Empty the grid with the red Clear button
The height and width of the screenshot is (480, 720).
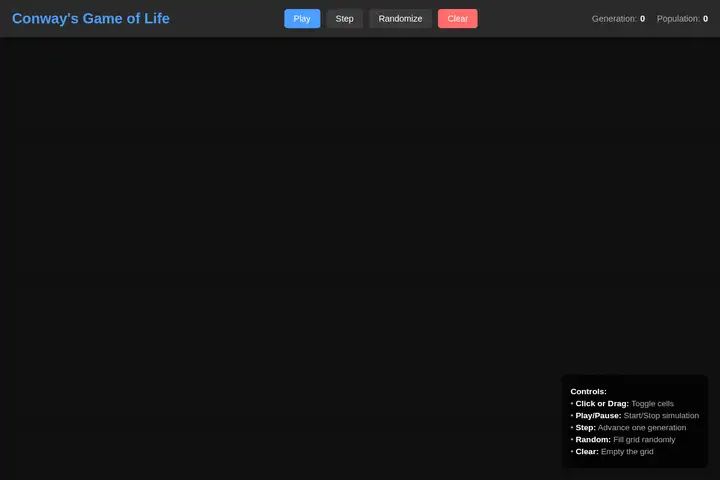pyautogui.click(x=457, y=19)
